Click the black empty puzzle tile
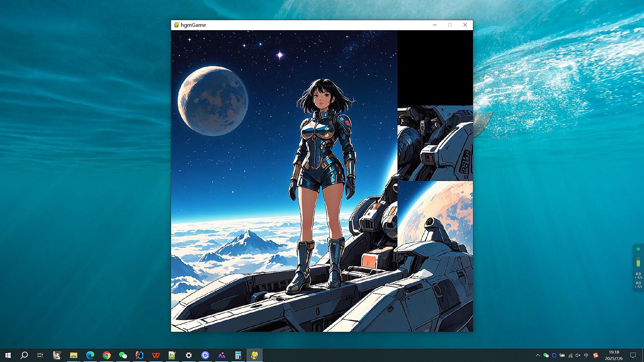 coord(435,68)
